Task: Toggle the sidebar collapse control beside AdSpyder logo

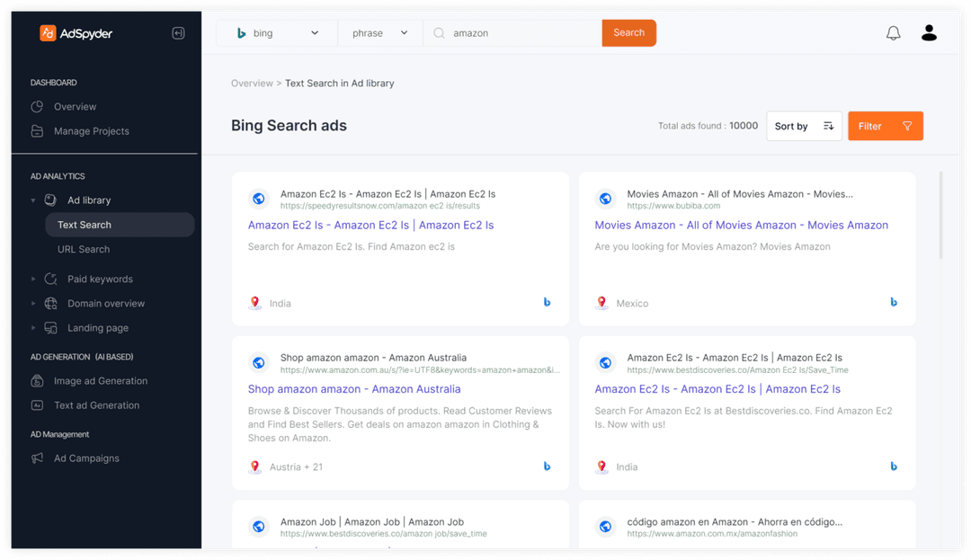Action: 178,31
